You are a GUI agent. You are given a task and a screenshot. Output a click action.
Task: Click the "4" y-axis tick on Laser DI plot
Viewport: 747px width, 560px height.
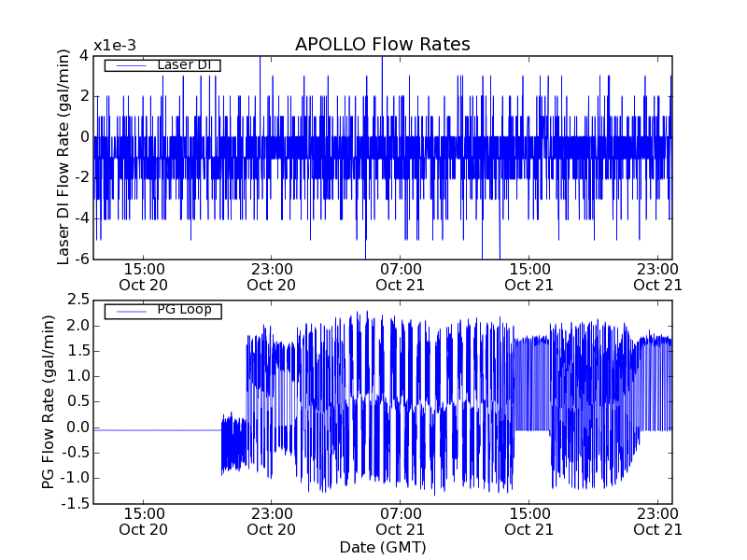click(x=85, y=55)
